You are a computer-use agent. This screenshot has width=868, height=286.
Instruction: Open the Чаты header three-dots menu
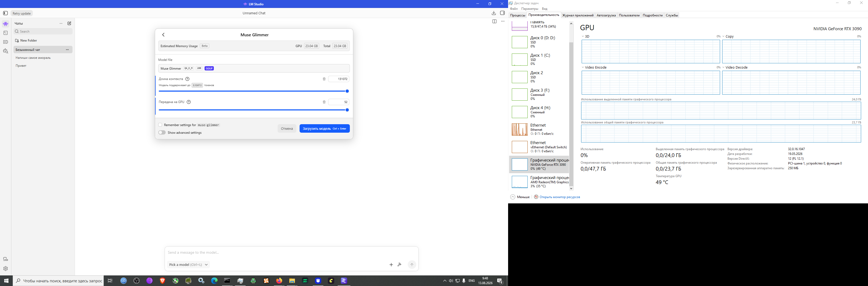61,24
